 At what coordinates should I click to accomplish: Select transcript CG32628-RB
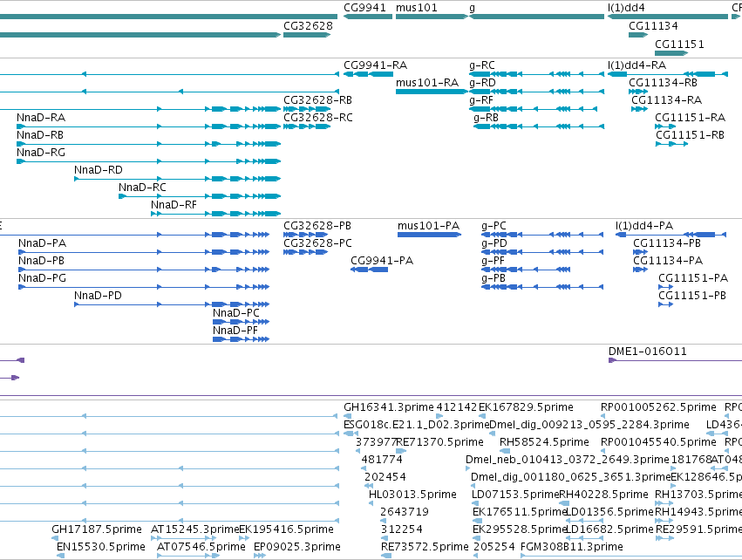click(317, 100)
